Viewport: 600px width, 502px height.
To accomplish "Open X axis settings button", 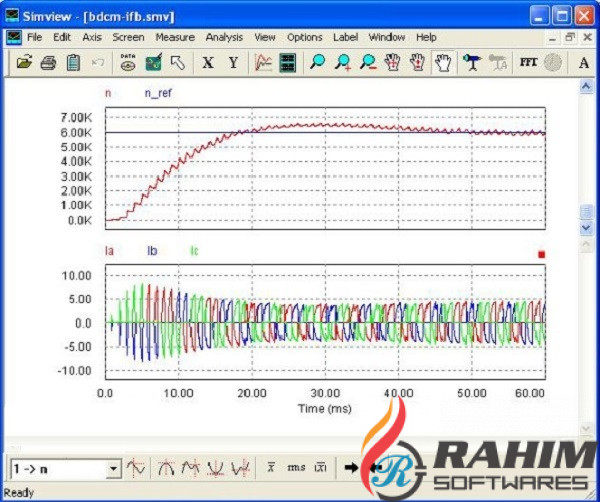I will pyautogui.click(x=208, y=62).
